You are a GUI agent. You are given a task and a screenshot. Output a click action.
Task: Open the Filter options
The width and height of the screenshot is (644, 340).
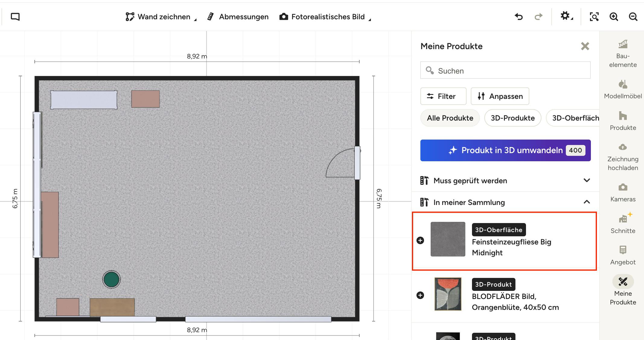443,96
